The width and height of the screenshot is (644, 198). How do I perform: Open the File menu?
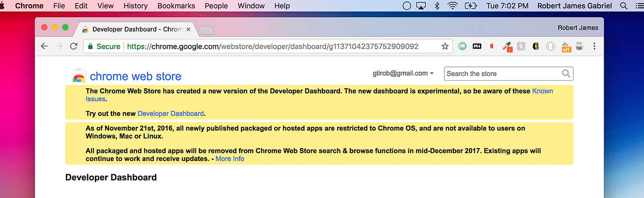(59, 6)
